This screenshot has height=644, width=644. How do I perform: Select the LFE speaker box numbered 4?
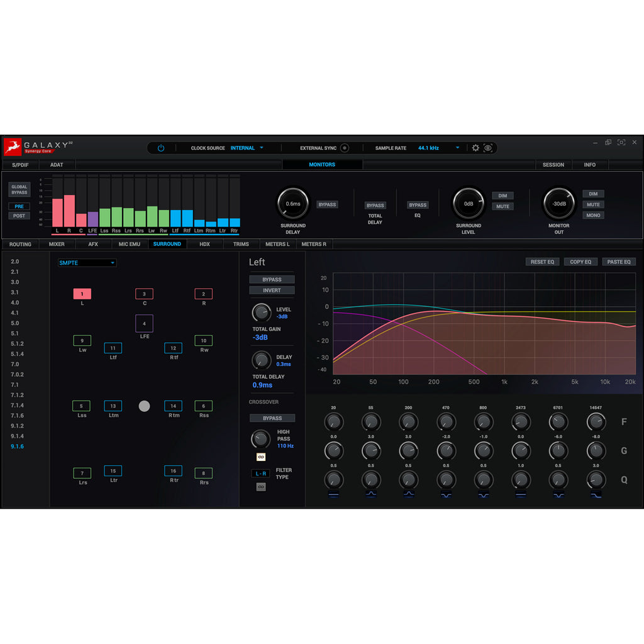pos(144,324)
